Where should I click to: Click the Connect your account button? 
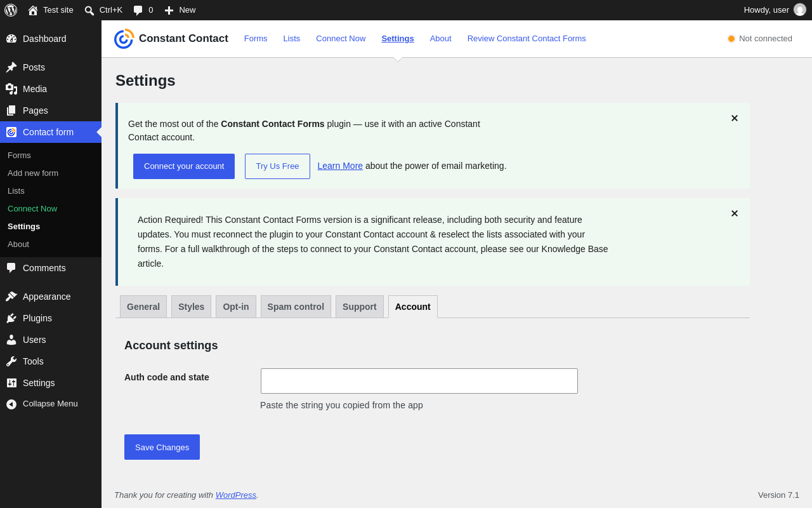[x=184, y=166]
